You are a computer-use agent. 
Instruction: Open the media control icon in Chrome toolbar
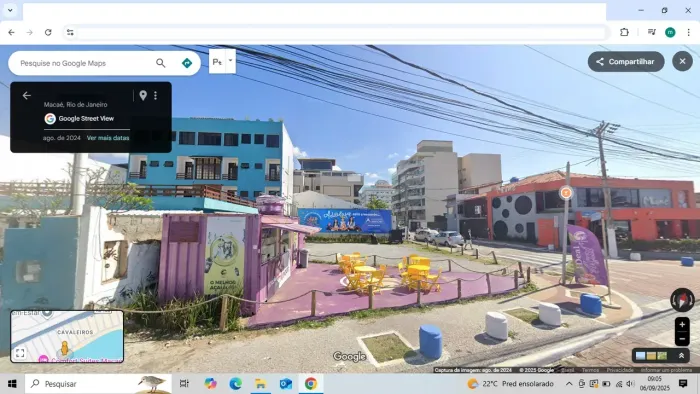tap(652, 32)
